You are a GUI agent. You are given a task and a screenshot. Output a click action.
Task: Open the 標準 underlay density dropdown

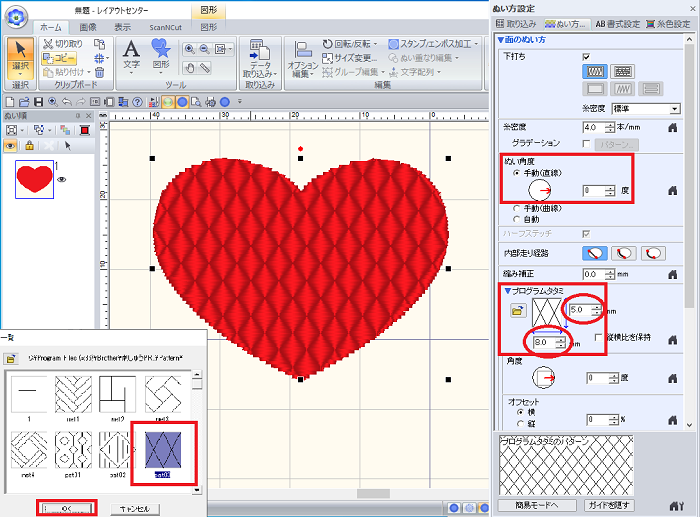[x=675, y=108]
